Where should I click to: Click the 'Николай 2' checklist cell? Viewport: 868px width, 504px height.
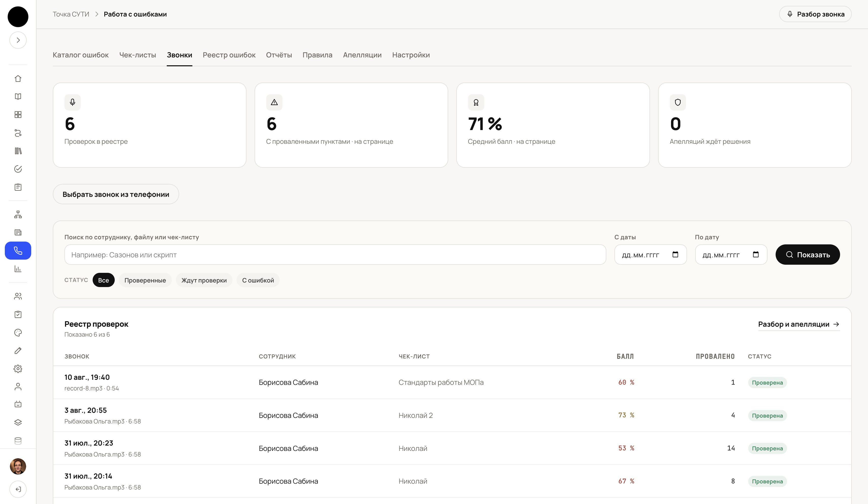(415, 415)
